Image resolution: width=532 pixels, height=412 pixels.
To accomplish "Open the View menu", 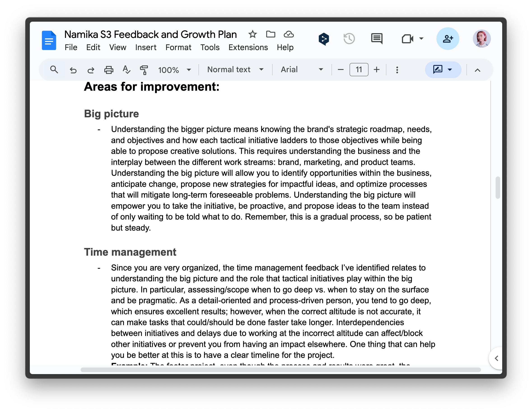I will (118, 47).
